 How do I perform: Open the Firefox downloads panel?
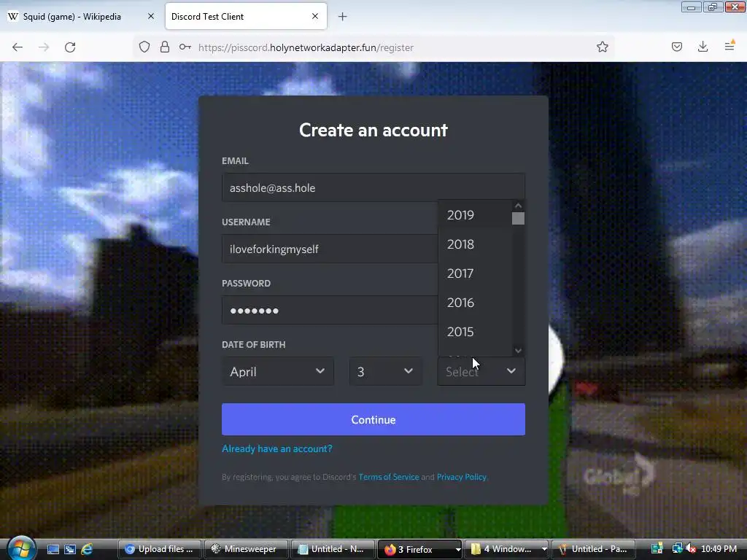(x=703, y=47)
